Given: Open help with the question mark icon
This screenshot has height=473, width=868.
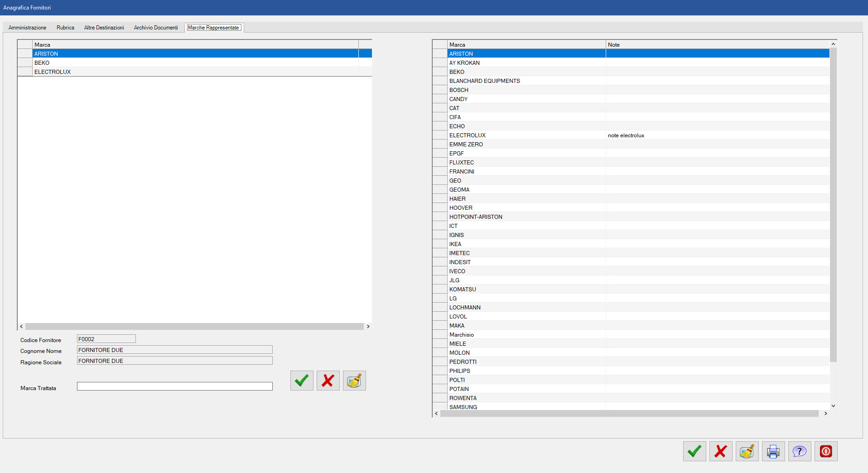Looking at the screenshot, I should click(x=800, y=451).
